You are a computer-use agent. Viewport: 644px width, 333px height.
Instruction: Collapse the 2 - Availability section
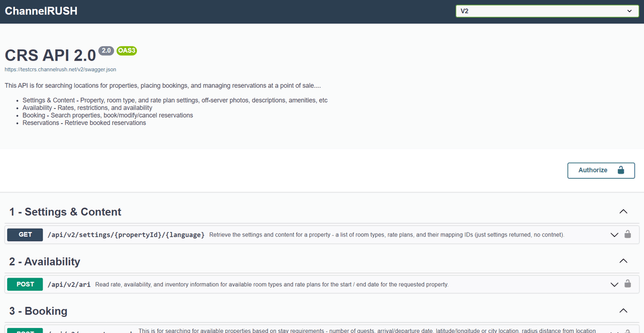click(x=623, y=261)
